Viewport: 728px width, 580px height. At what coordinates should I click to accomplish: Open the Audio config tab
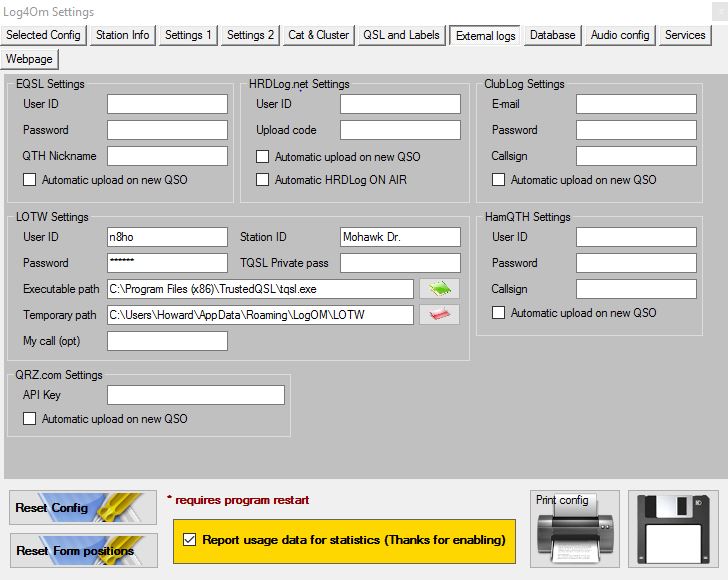620,35
